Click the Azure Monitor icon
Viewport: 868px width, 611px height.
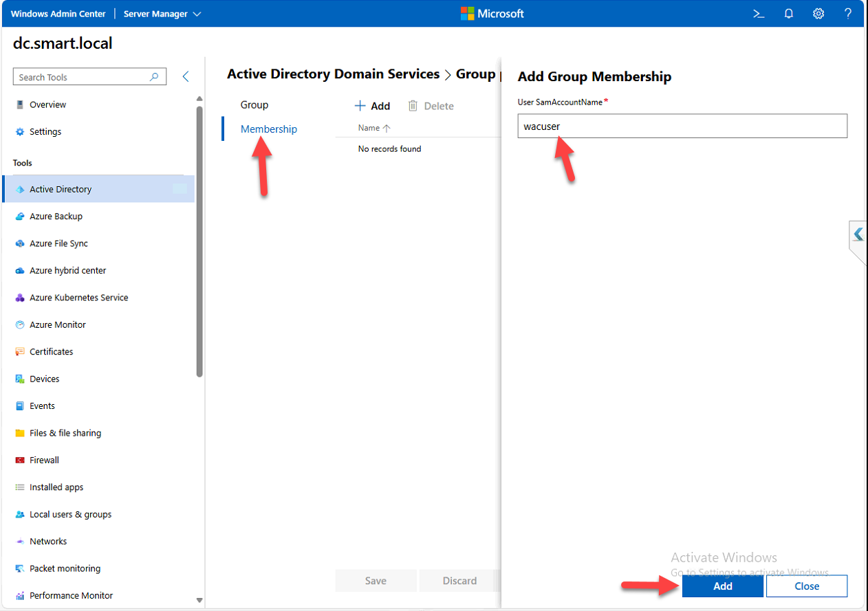(19, 324)
